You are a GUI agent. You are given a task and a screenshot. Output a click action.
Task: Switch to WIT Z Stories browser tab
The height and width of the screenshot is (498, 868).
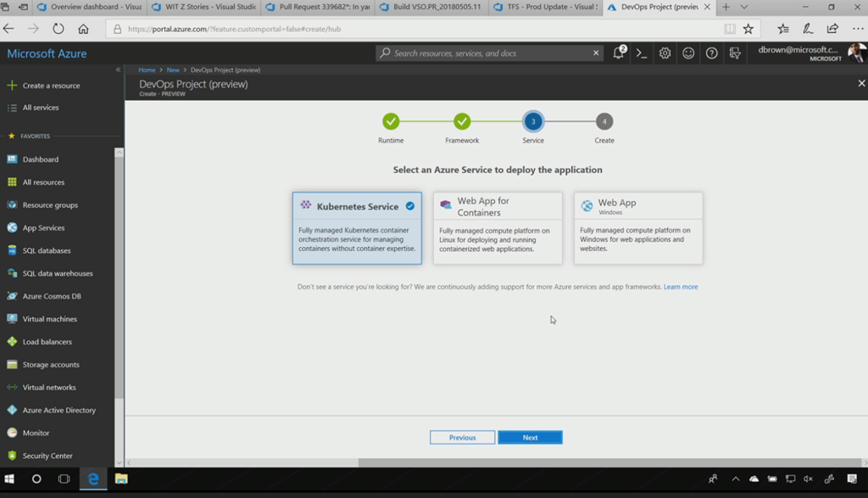[203, 7]
